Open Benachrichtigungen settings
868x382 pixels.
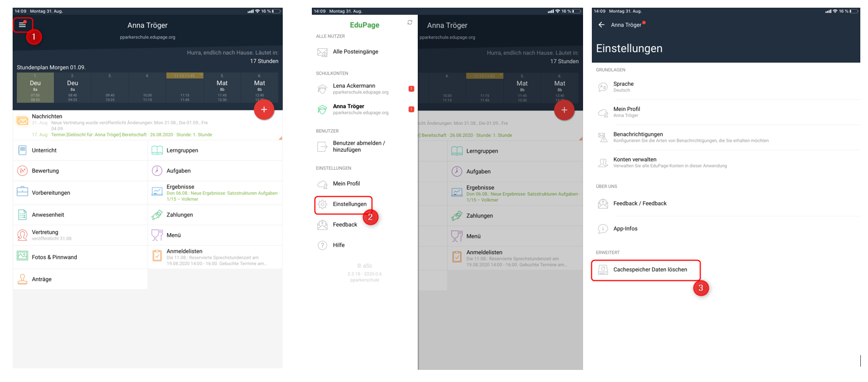726,137
